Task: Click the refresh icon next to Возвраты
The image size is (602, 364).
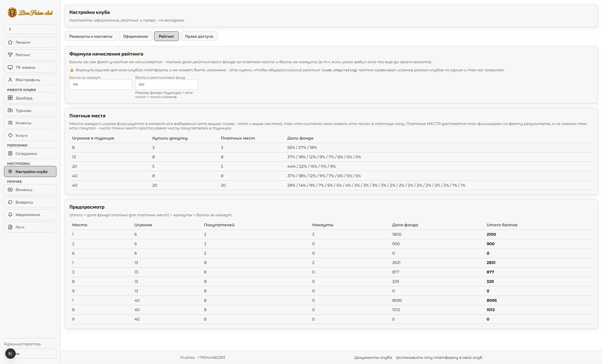Action: (x=10, y=202)
